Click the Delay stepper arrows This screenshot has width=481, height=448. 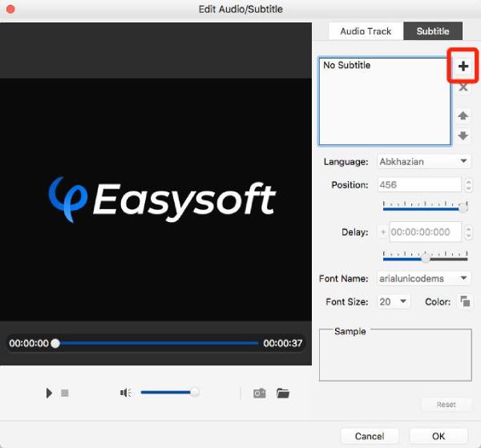tap(468, 232)
